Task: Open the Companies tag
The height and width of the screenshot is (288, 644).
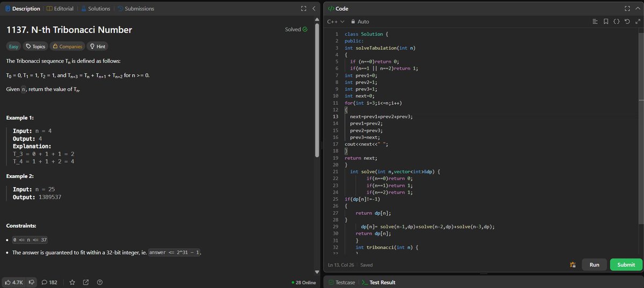Action: point(68,47)
